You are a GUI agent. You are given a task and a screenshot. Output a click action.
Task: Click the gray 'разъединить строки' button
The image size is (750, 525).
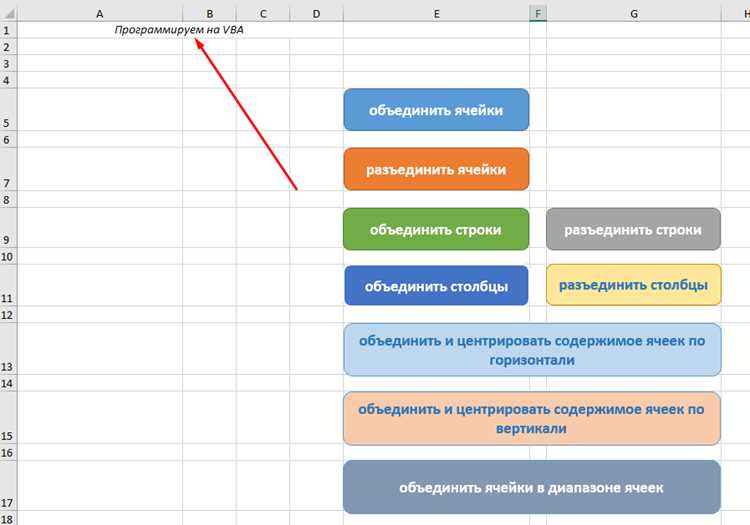[633, 229]
